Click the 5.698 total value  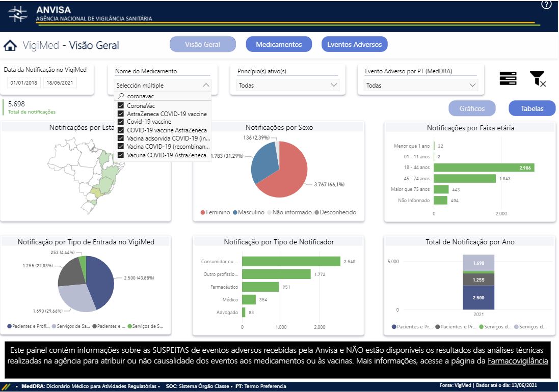click(16, 104)
